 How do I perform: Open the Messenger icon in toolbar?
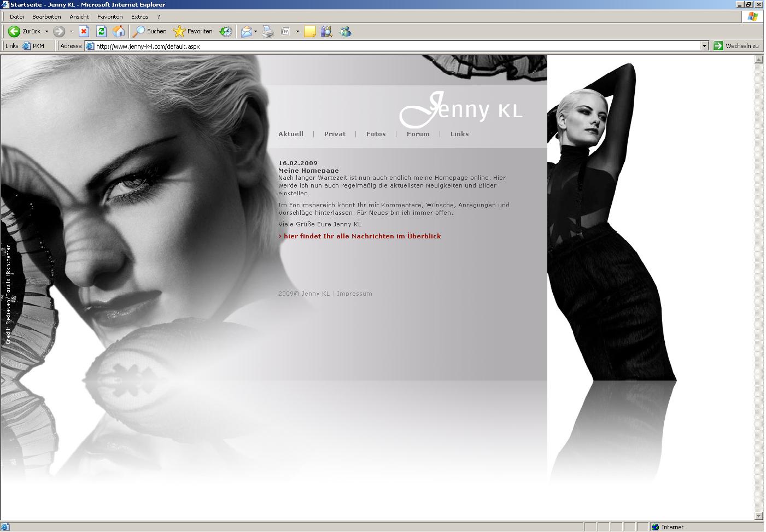point(345,32)
